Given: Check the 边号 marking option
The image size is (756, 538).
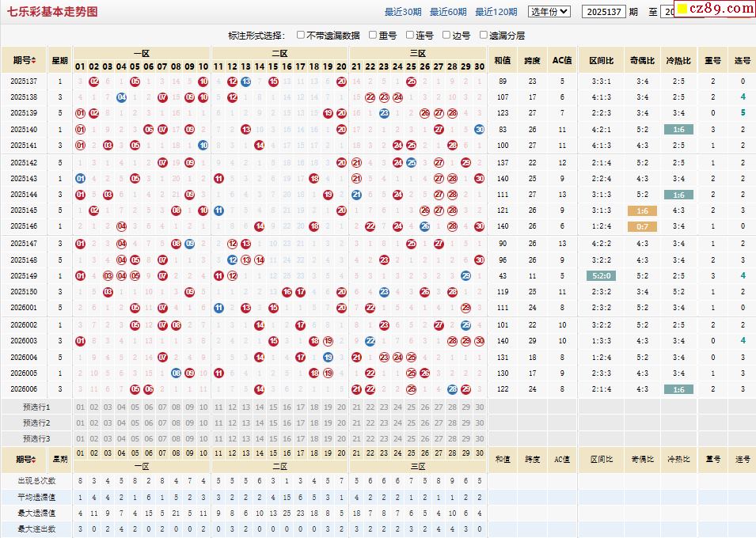Looking at the screenshot, I should (446, 35).
